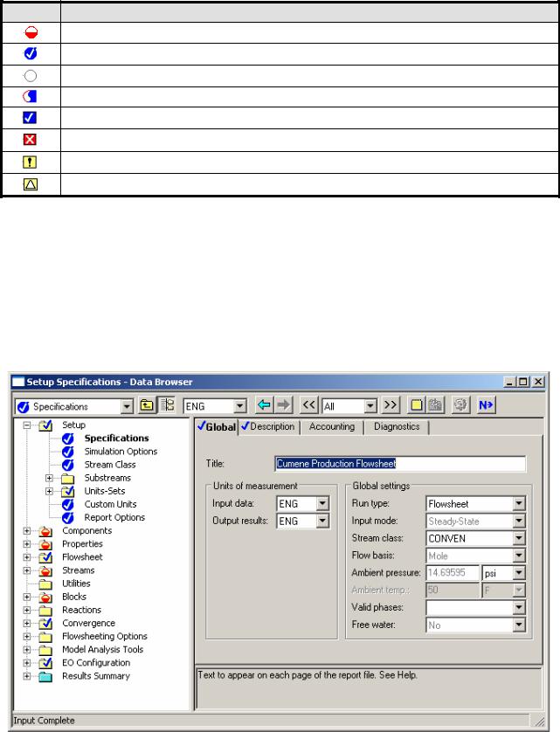Click the red X square legend icon

coord(30,140)
